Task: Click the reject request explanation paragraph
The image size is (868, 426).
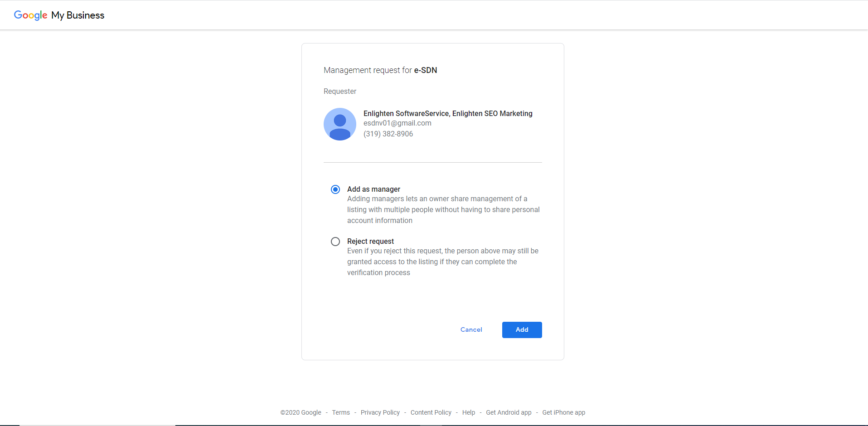Action: click(443, 262)
